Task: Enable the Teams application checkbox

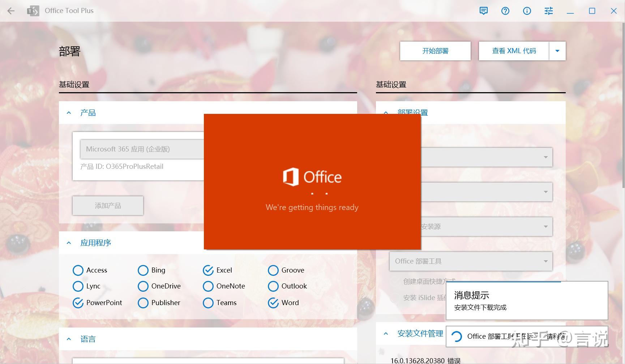Action: (208, 303)
